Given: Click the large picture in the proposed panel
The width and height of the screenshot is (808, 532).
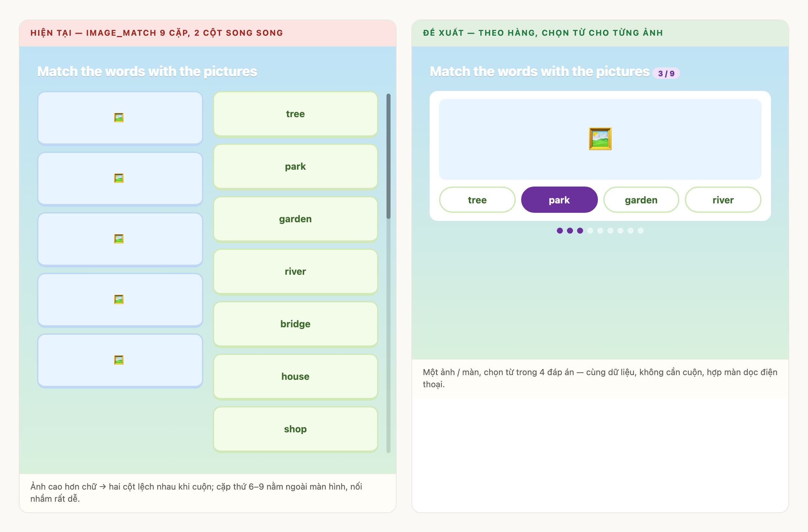Looking at the screenshot, I should [600, 139].
